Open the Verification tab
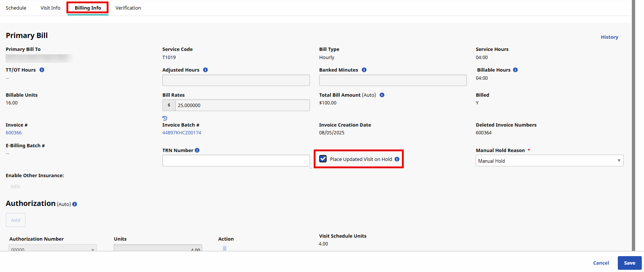Image resolution: width=644 pixels, height=272 pixels. pyautogui.click(x=128, y=8)
